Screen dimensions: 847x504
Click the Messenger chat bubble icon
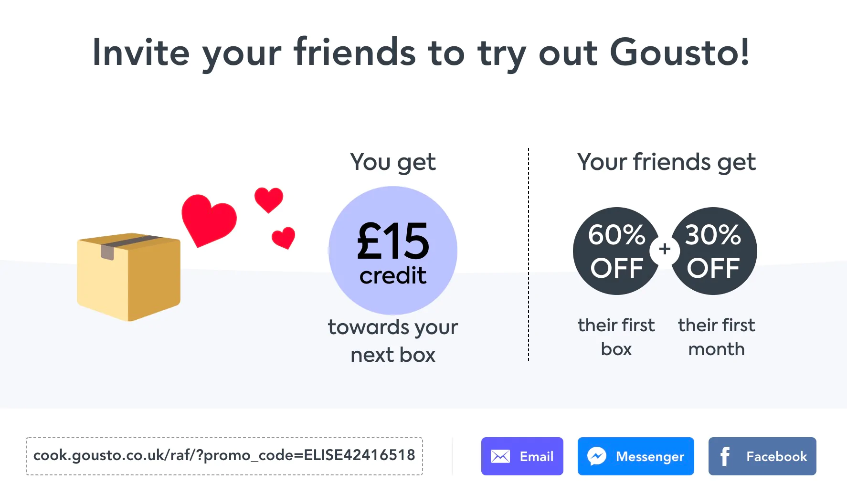click(596, 456)
